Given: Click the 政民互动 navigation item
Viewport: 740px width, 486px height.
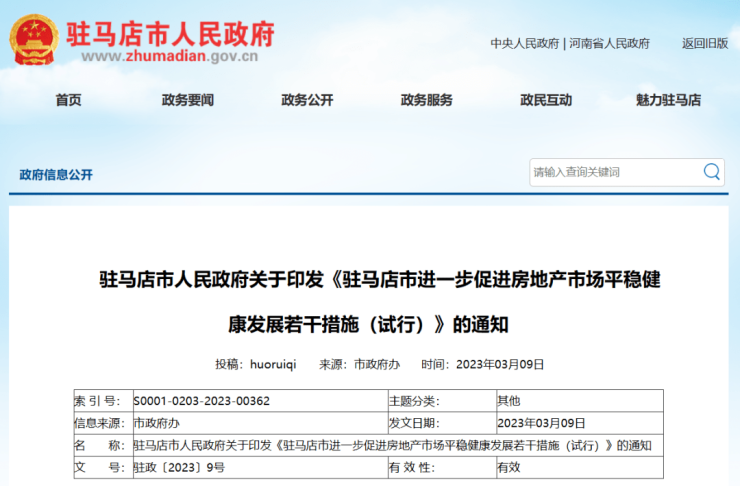Looking at the screenshot, I should tap(546, 100).
